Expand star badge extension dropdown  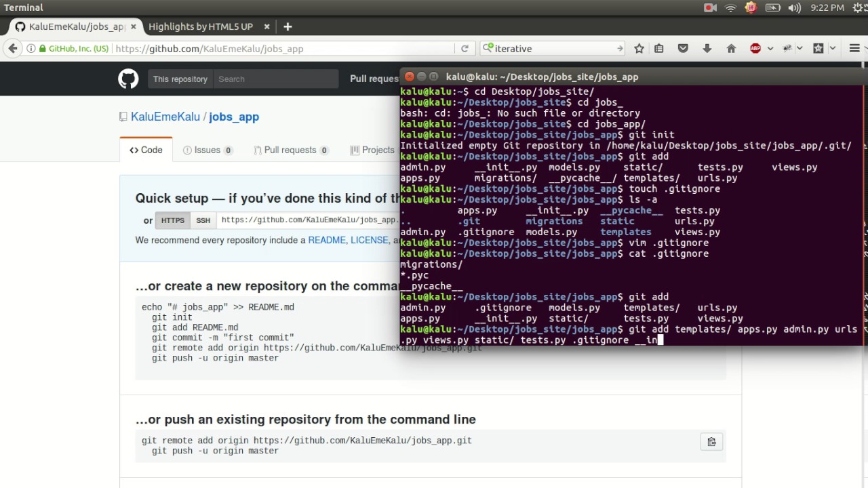click(832, 48)
